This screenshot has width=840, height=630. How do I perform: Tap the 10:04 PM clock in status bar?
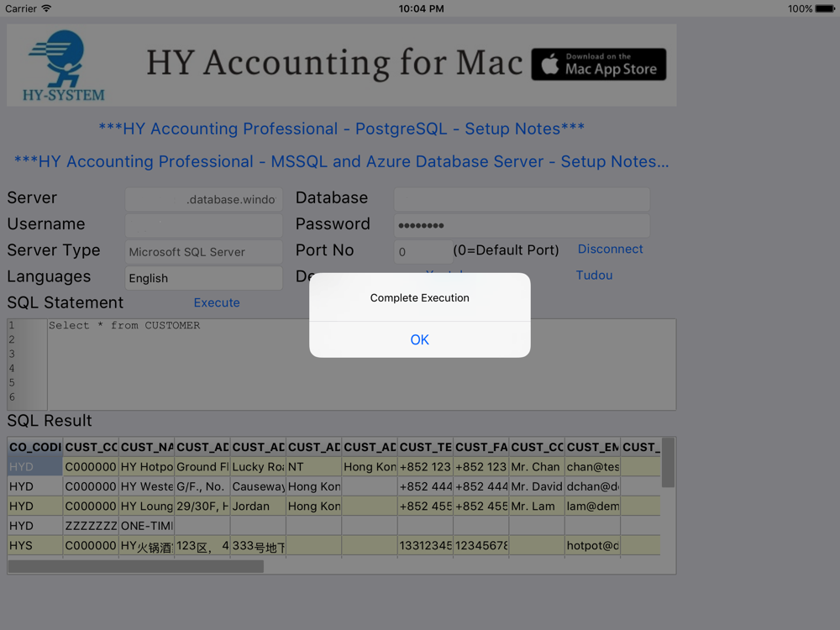[421, 8]
